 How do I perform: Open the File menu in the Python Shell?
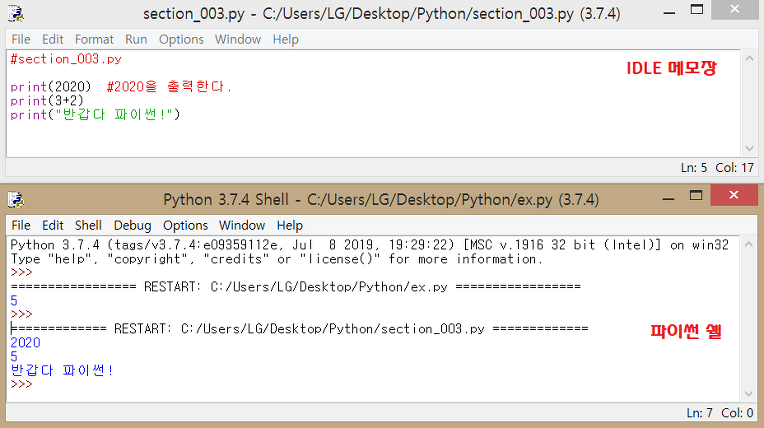[21, 226]
